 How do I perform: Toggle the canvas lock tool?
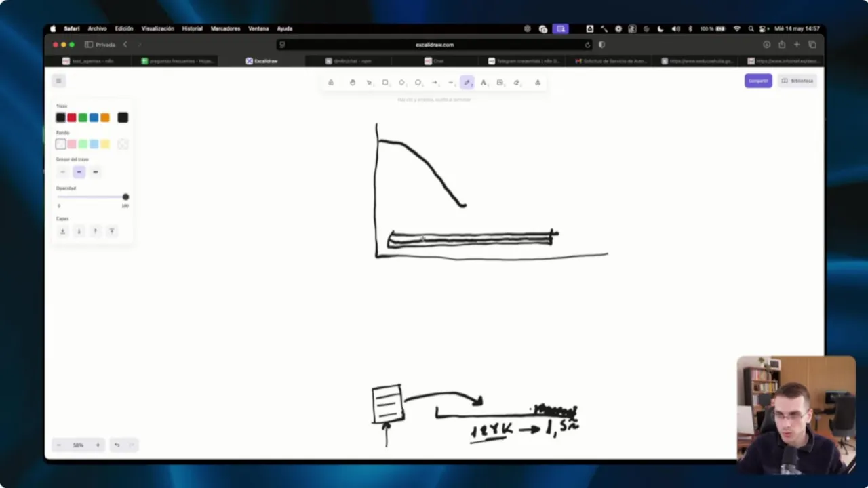(331, 83)
